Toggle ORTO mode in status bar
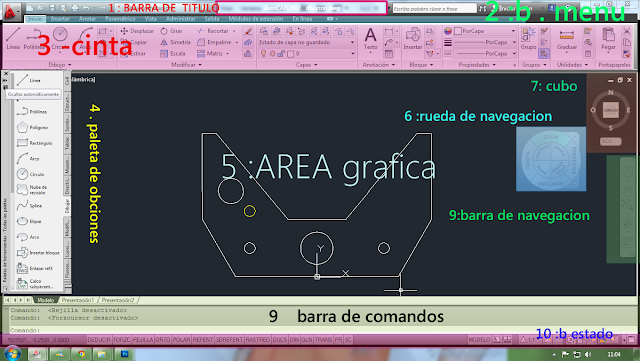Screen dimensions: 640x361 163,340
